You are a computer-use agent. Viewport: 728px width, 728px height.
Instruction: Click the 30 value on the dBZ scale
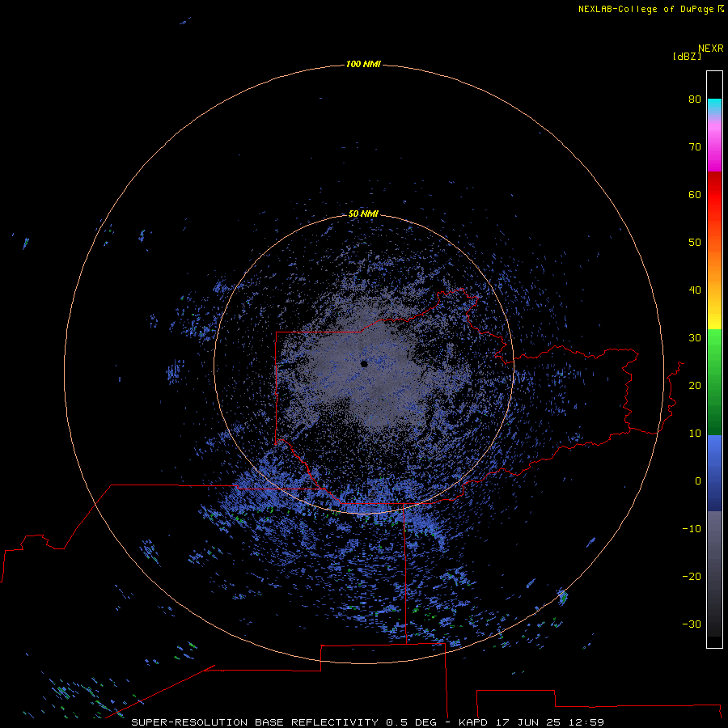pyautogui.click(x=695, y=338)
